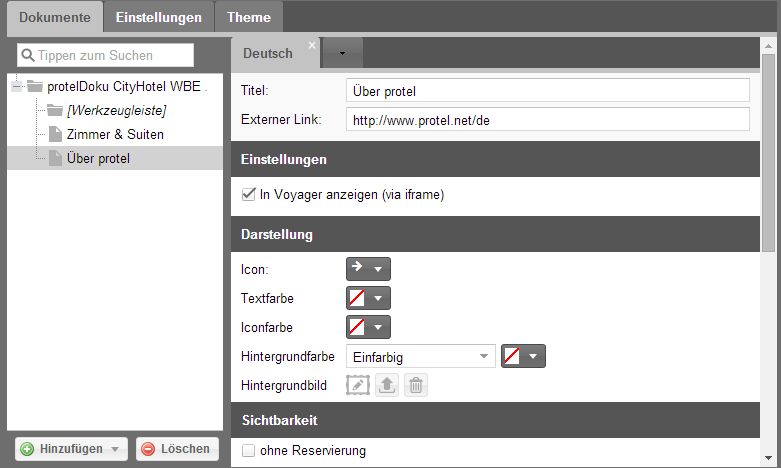Screen dimensions: 781x468
Task: Click the edit Hintergrundbild pencil icon
Action: point(358,385)
